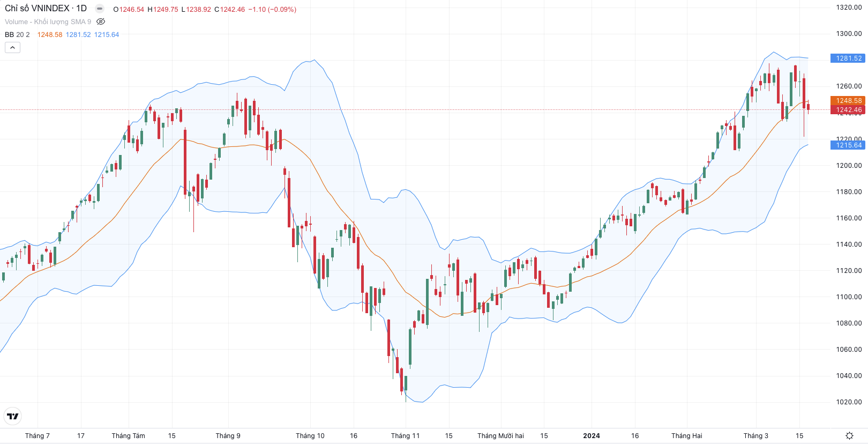Click the 1180.00 price scale label
The image size is (868, 444).
[849, 192]
